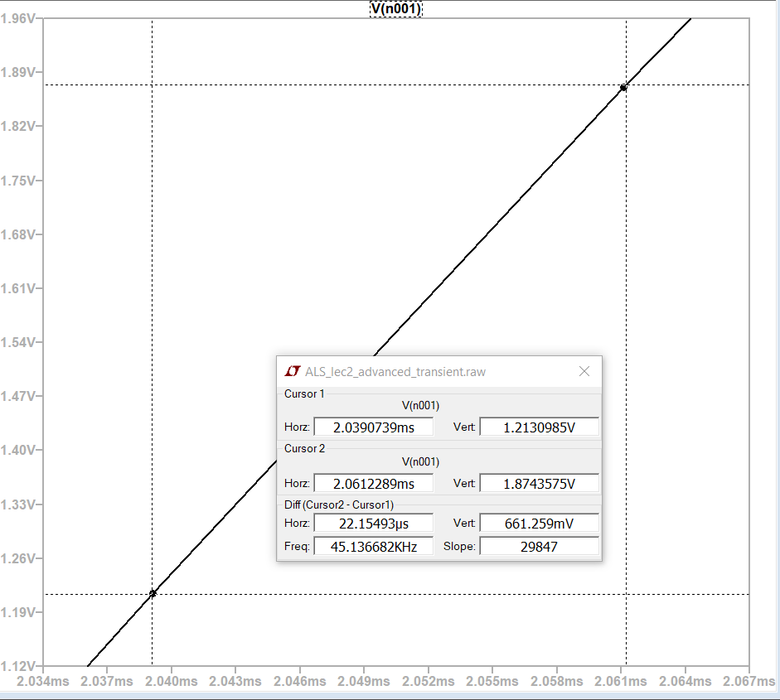The width and height of the screenshot is (780, 700).
Task: Click the Freq 45.136682KHz field
Action: pos(373,547)
